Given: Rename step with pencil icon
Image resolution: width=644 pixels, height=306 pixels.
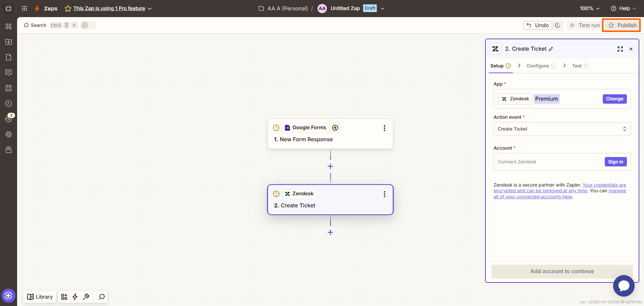Looking at the screenshot, I should click(x=551, y=49).
